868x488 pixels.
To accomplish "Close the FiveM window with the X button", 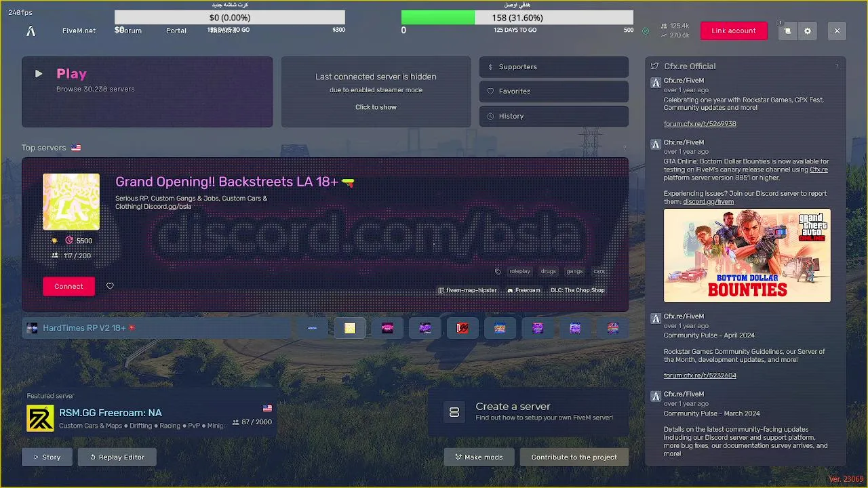I will pyautogui.click(x=837, y=30).
